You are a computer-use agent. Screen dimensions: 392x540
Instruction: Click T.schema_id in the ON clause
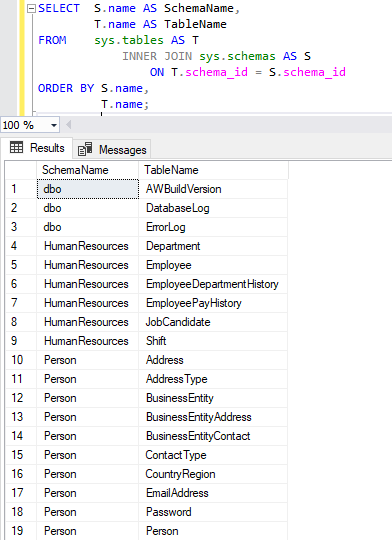(x=209, y=72)
